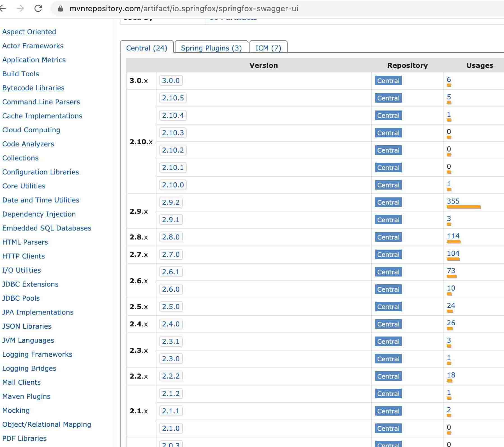Open version 2.1.1
504x447 pixels.
171,411
